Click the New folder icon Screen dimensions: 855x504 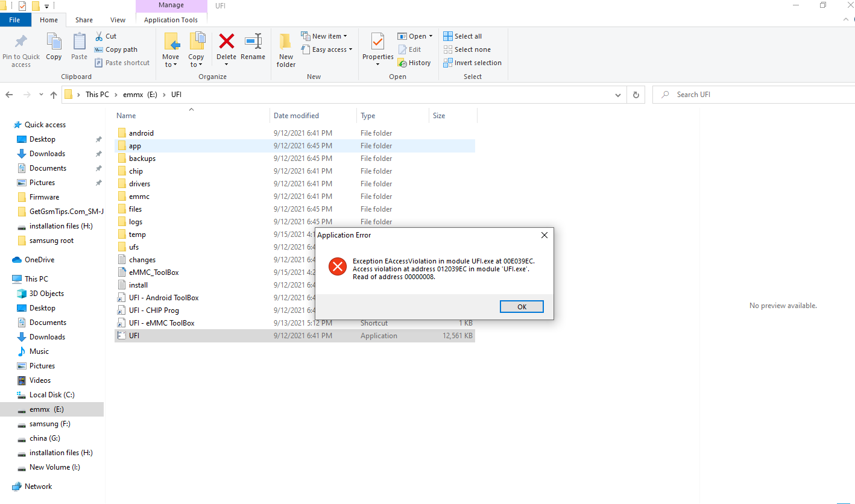coord(286,42)
